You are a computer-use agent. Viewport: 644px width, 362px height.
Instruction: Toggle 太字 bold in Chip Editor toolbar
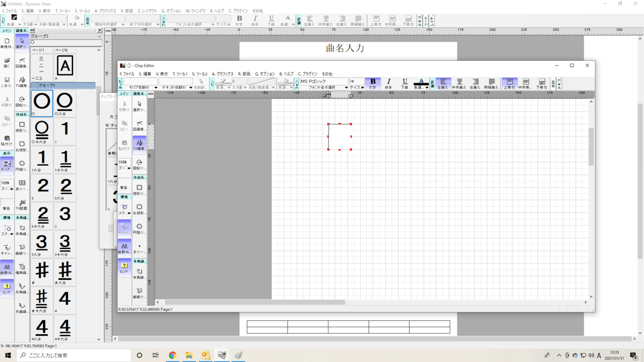[x=372, y=83]
